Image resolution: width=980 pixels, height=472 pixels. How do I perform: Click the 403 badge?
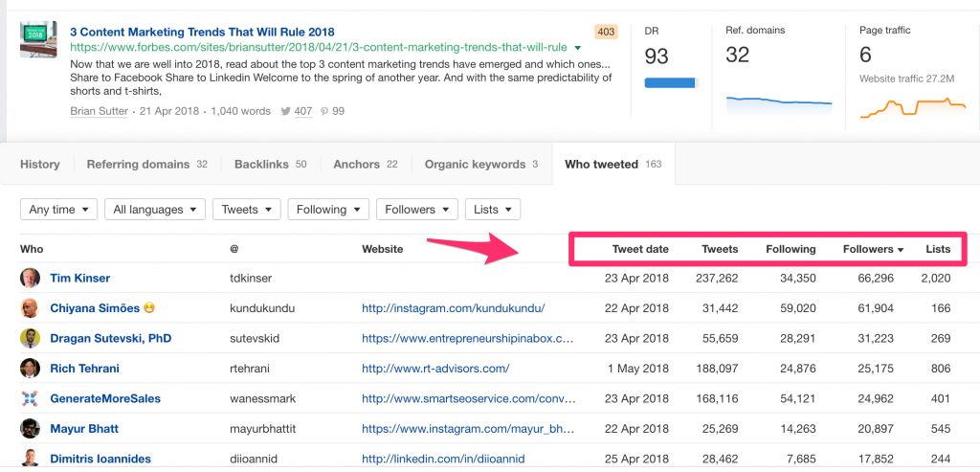point(606,32)
